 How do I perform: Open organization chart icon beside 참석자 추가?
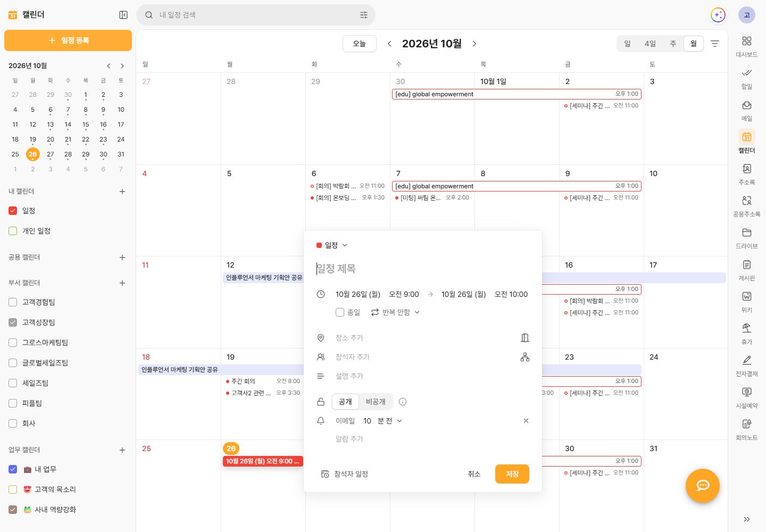click(525, 357)
